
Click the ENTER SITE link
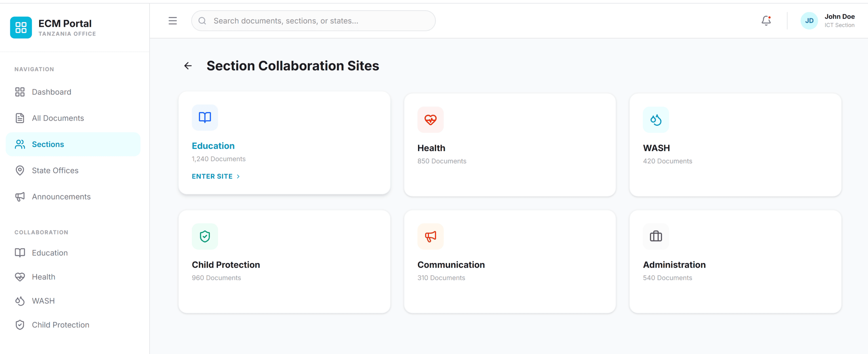212,176
